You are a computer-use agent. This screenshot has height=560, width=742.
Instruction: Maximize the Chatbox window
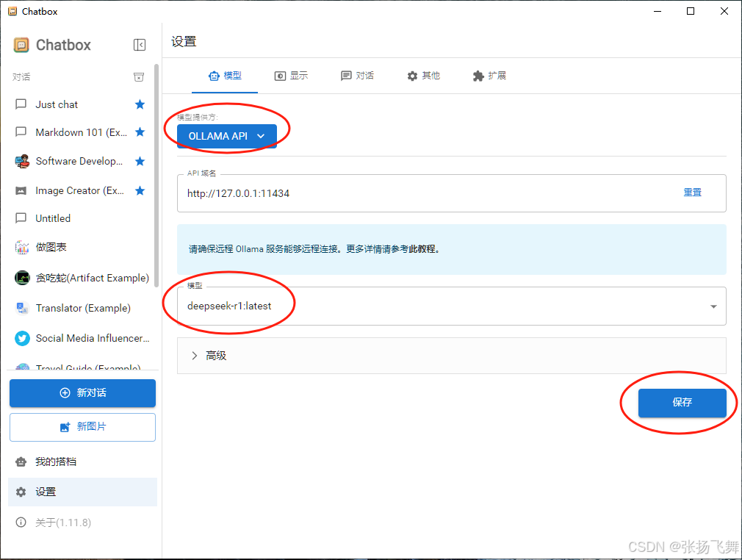point(691,11)
